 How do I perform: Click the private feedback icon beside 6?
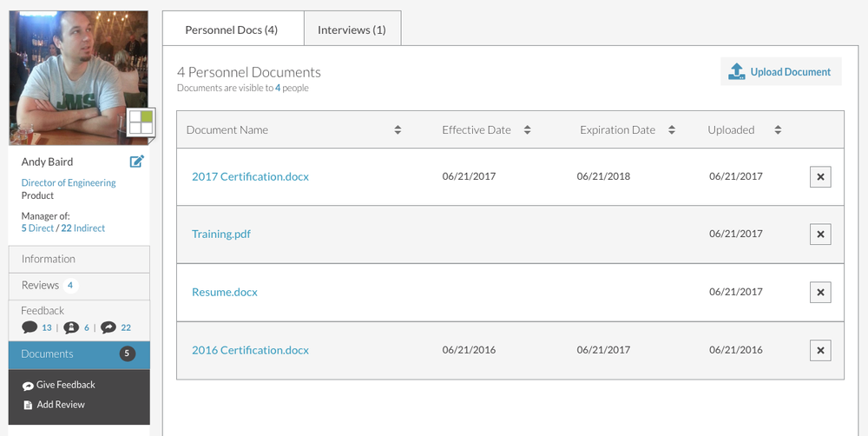click(71, 327)
